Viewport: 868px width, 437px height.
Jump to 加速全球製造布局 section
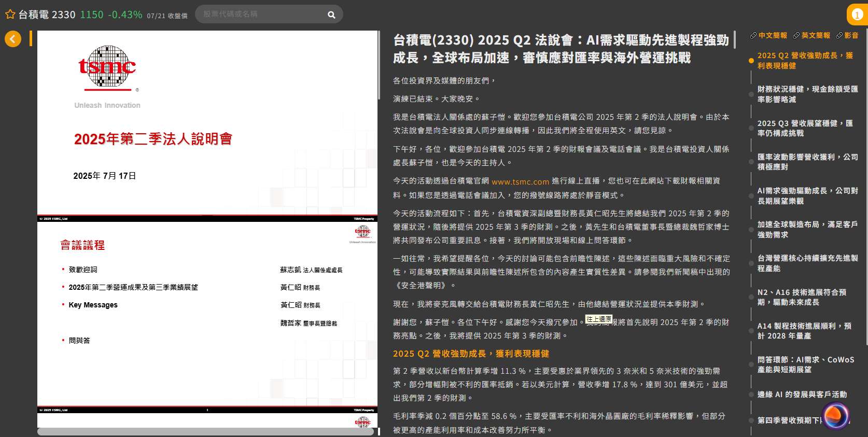807,230
